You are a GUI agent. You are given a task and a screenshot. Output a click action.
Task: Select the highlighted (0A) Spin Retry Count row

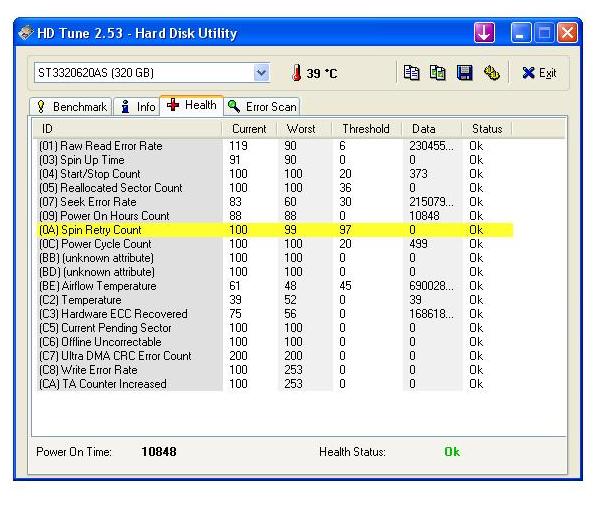[x=274, y=230]
